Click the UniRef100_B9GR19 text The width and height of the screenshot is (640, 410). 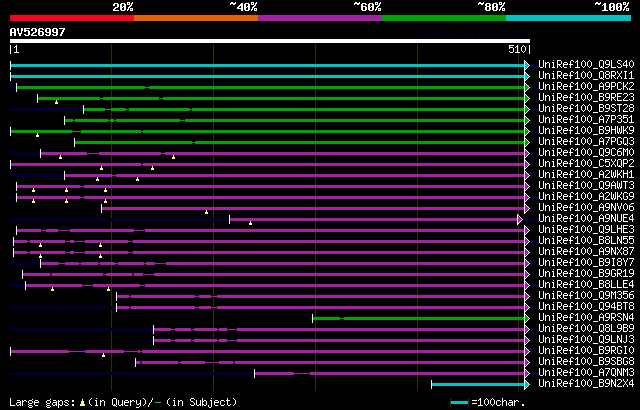pos(586,274)
